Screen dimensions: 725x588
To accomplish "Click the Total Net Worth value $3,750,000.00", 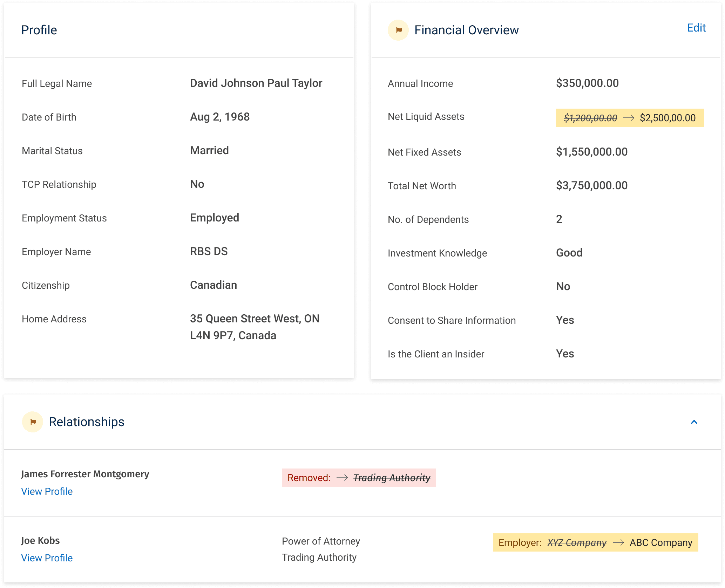I will pyautogui.click(x=592, y=185).
